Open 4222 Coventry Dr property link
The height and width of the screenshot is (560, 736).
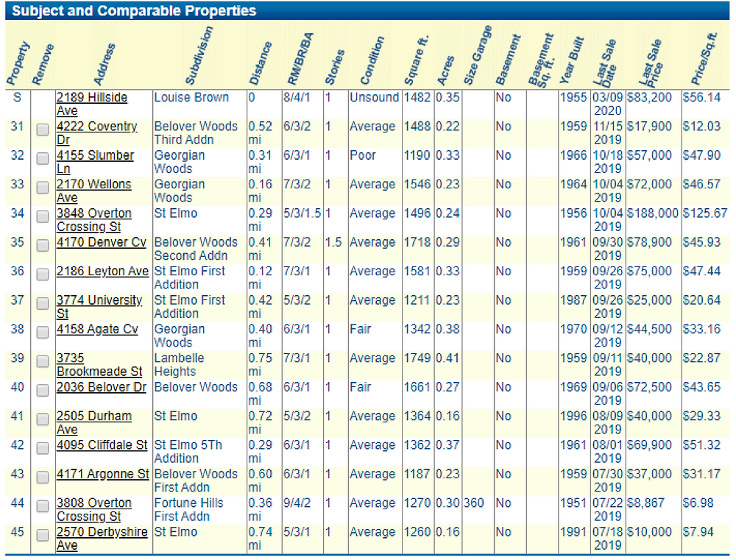(x=96, y=133)
